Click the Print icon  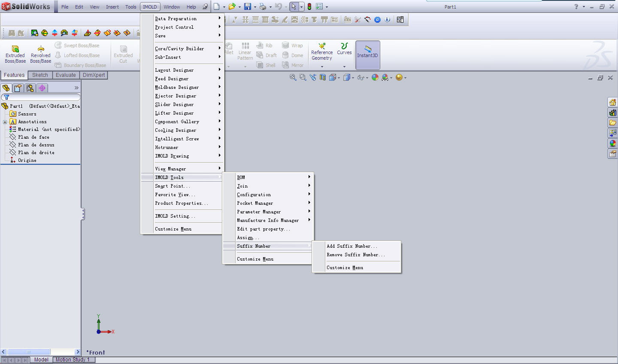coord(263,6)
